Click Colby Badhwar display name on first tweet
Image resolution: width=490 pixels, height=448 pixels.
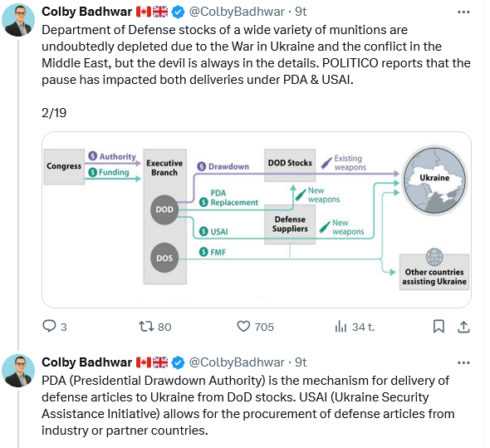[x=87, y=12]
